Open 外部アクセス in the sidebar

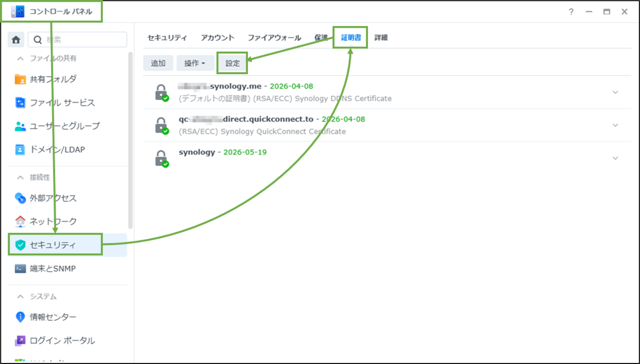[x=68, y=198]
